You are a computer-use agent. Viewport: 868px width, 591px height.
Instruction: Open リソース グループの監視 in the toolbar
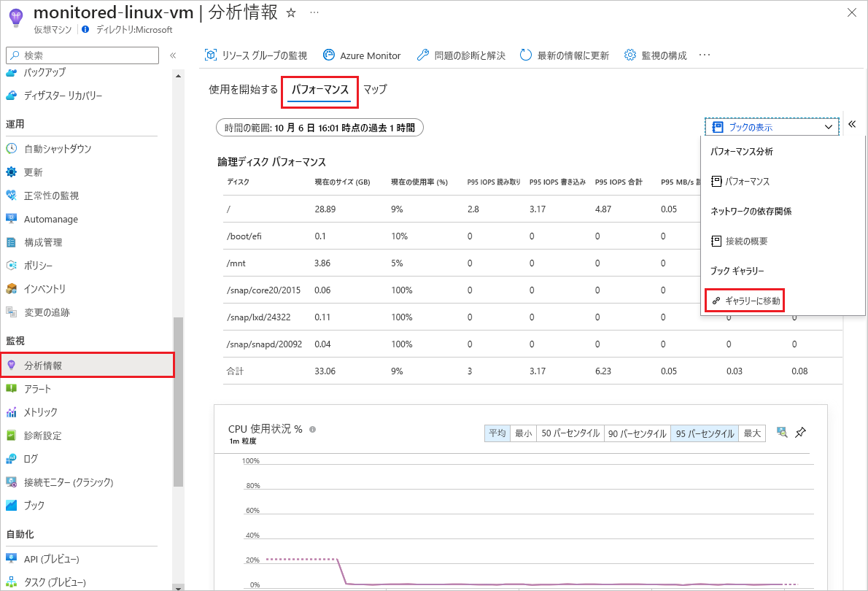[x=256, y=55]
